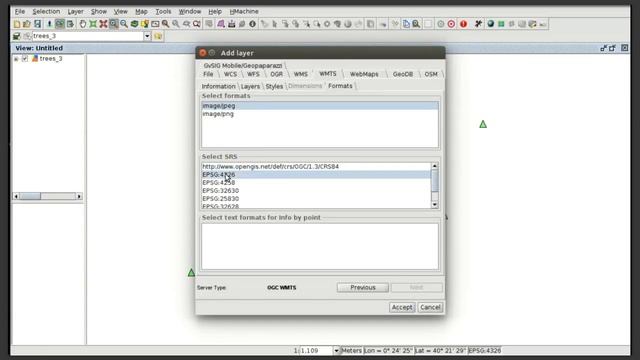The image size is (640, 360).
Task: Select the CRS84 URL entry in SRS list
Action: point(316,167)
